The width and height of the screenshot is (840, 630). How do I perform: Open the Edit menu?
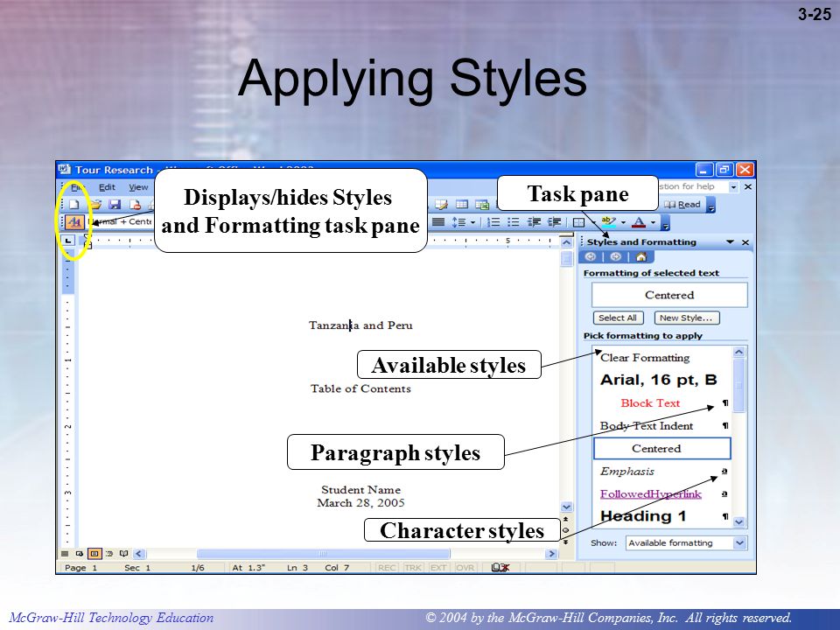107,187
